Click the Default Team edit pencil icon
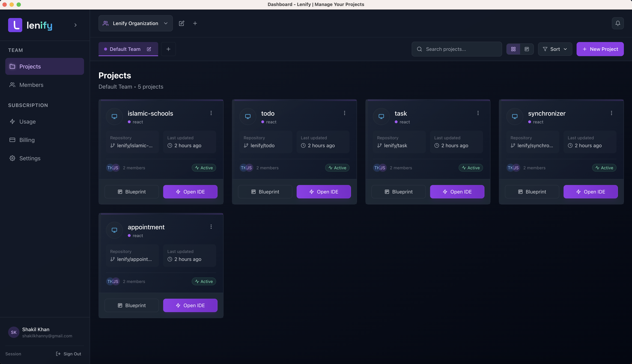Screen dimensions: 632x364 [x=149, y=49]
